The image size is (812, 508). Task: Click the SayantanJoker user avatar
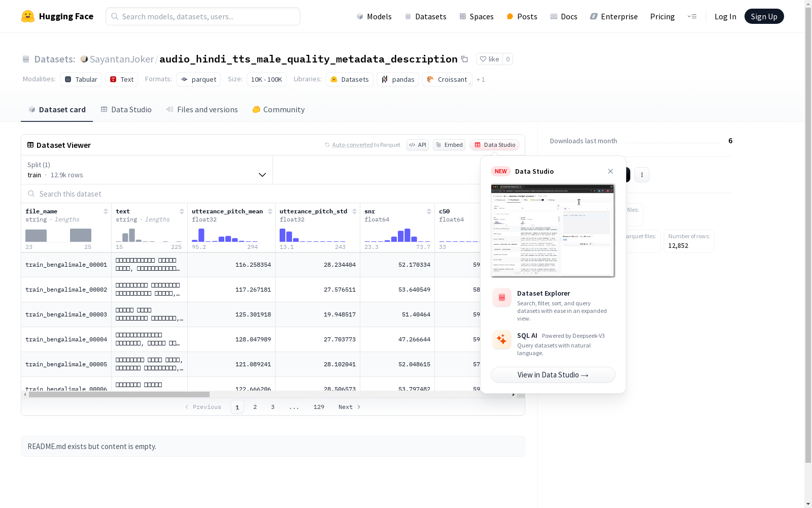[84, 59]
